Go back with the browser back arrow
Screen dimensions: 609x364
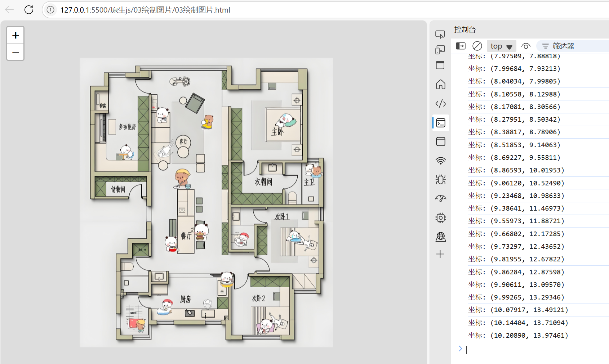coord(9,10)
